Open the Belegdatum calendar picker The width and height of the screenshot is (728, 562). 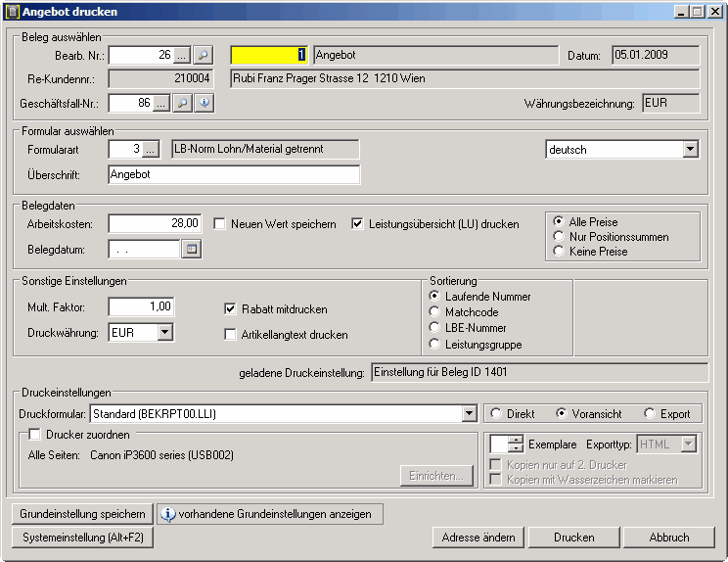(192, 250)
